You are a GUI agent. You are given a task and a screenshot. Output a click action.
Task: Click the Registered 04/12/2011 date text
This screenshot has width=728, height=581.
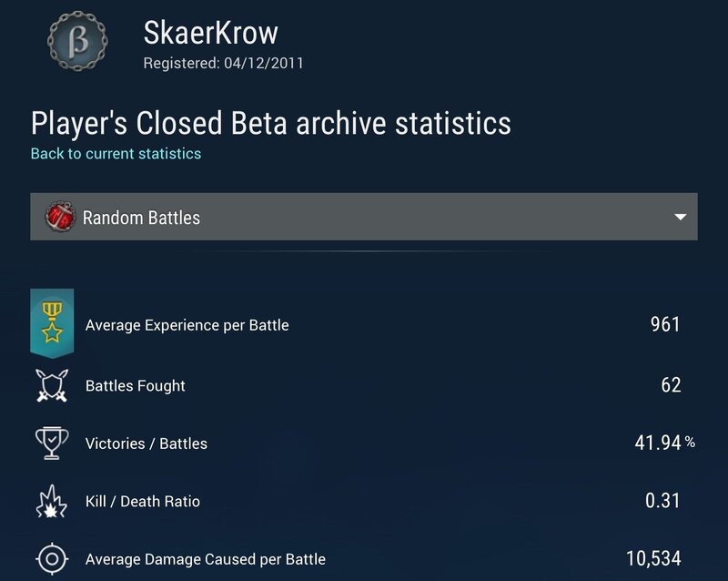click(x=224, y=64)
